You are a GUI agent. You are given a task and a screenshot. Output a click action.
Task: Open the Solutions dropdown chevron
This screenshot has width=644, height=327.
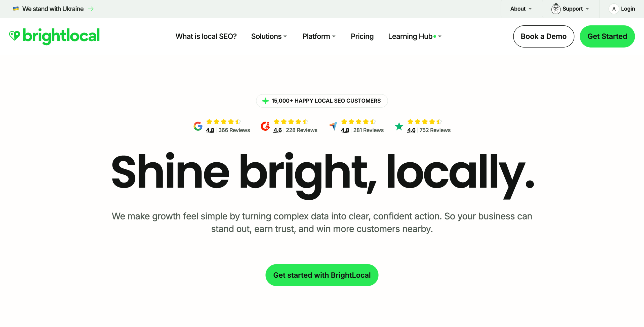point(285,37)
